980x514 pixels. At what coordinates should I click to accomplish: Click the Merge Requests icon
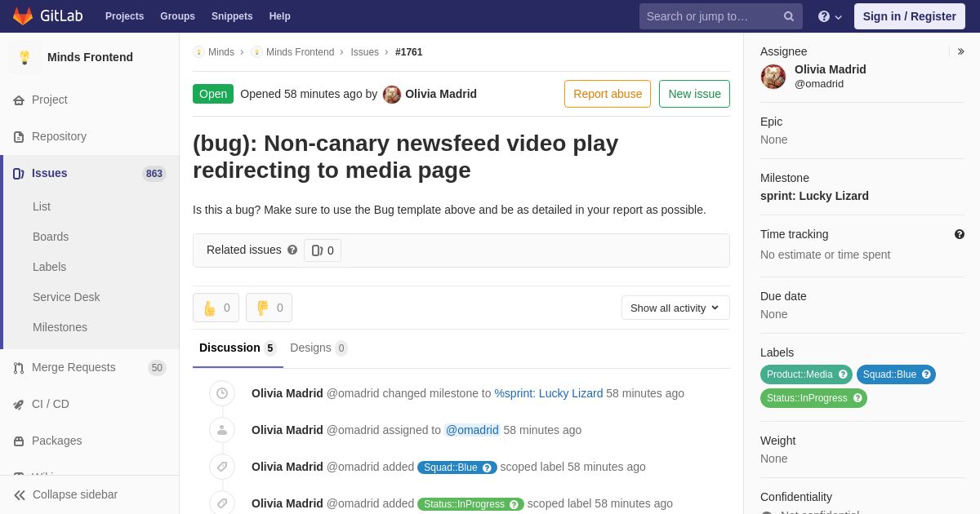[19, 367]
